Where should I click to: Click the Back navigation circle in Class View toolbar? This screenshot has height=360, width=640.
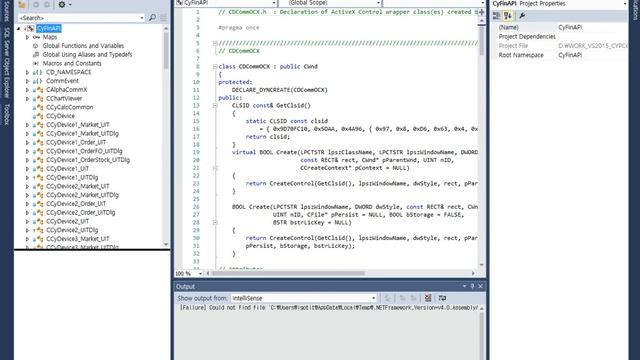(36, 4)
